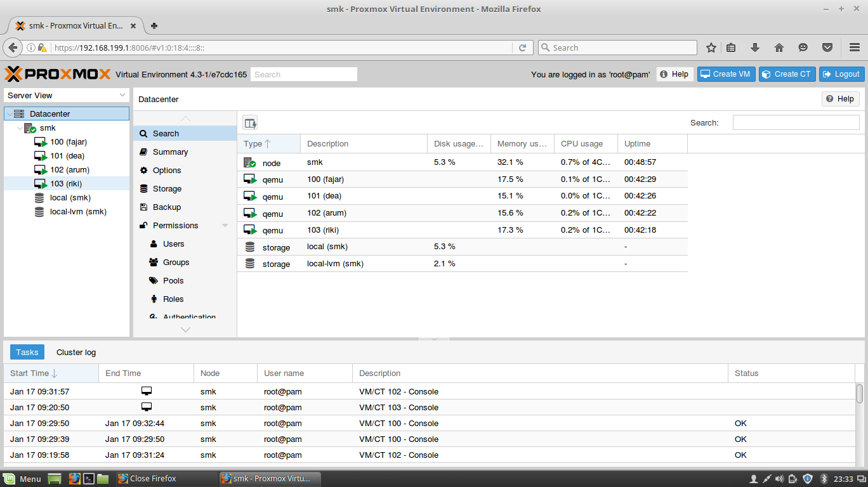Open the Linux Mint Menu button

[x=22, y=479]
